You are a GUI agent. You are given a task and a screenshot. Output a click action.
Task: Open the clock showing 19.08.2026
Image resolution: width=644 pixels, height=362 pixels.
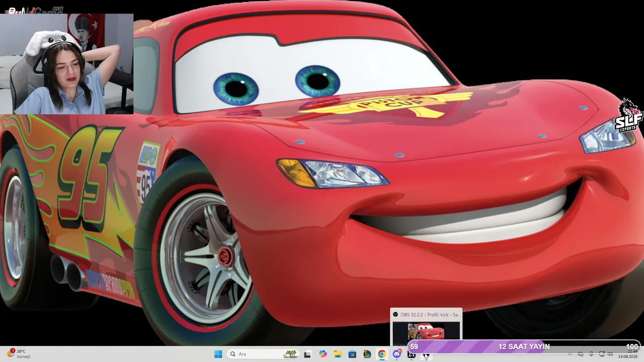pyautogui.click(x=628, y=354)
